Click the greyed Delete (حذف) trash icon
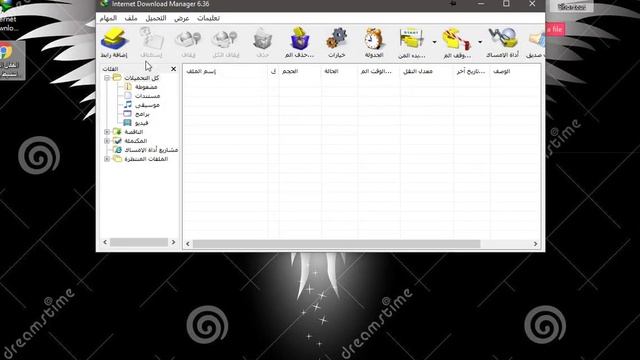The image size is (640, 360). click(x=262, y=40)
